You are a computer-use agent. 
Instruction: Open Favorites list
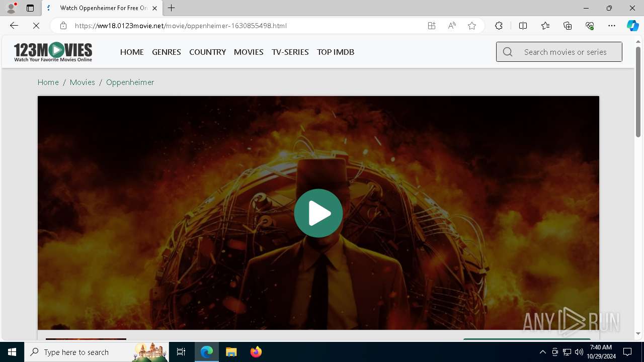click(545, 26)
